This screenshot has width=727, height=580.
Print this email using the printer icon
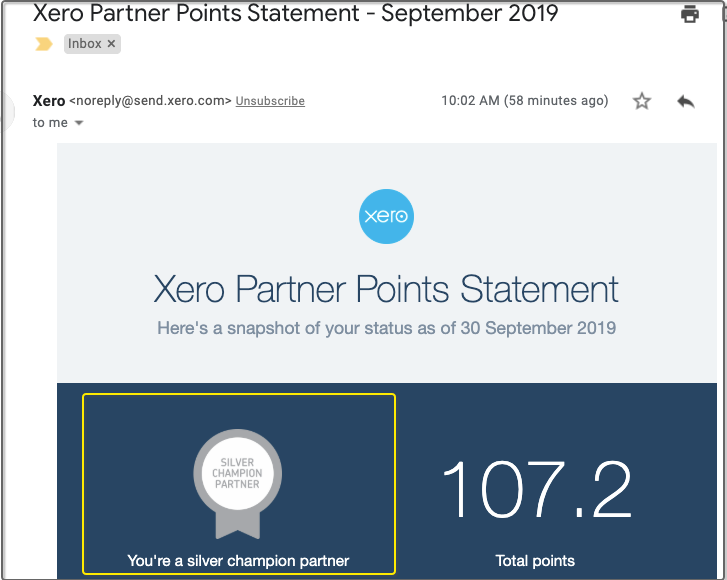pyautogui.click(x=689, y=14)
